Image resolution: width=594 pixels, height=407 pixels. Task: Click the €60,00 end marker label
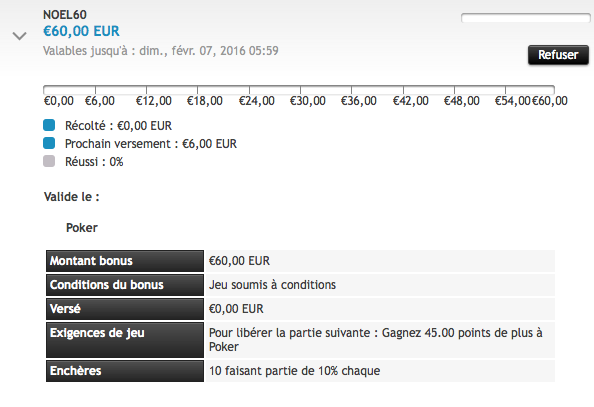[550, 101]
